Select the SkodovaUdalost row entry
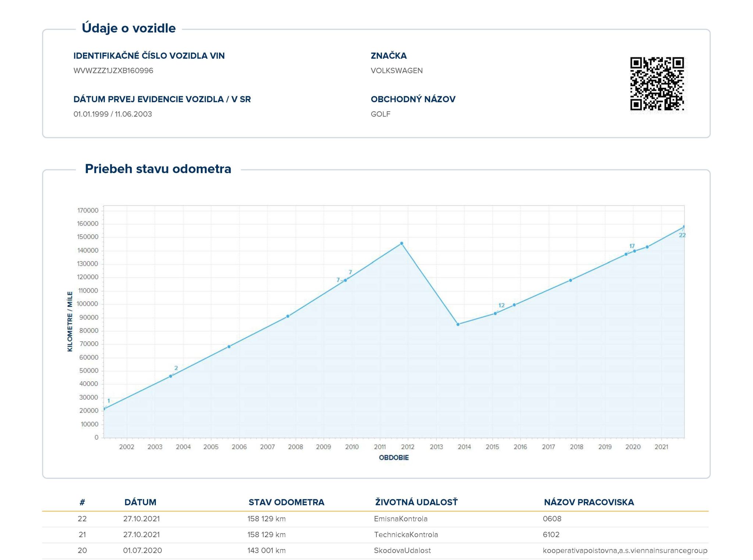Viewport: 753px width, 560px height. 402,550
